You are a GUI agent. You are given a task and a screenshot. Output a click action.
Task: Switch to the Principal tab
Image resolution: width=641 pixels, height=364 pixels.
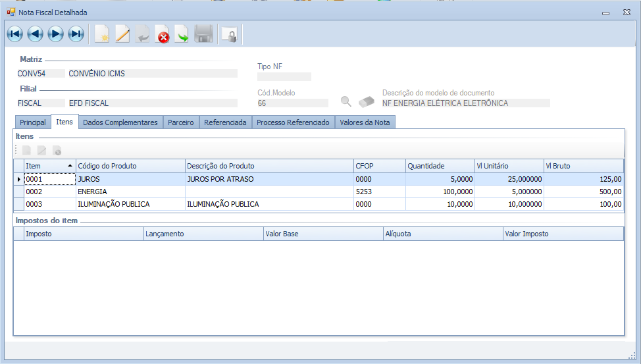click(33, 122)
